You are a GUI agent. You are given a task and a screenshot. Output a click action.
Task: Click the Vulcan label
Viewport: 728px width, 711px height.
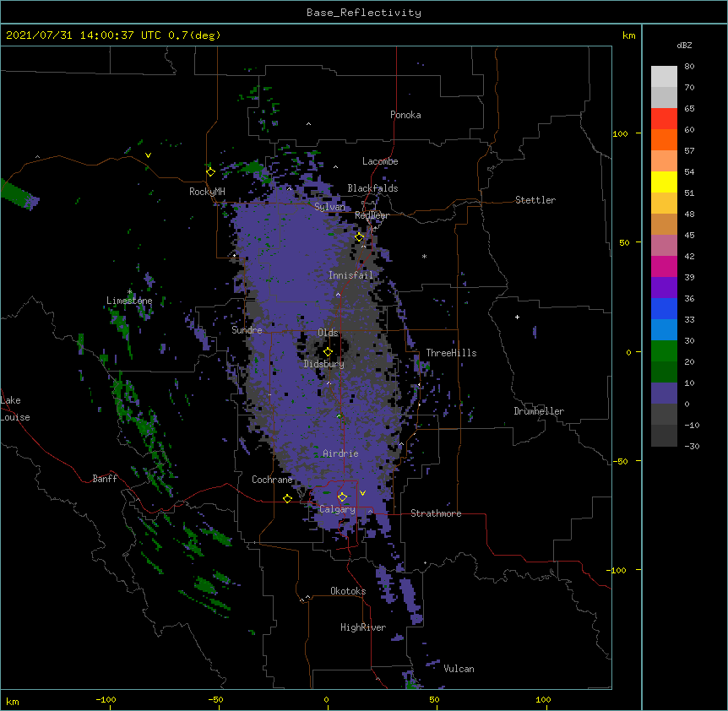459,669
